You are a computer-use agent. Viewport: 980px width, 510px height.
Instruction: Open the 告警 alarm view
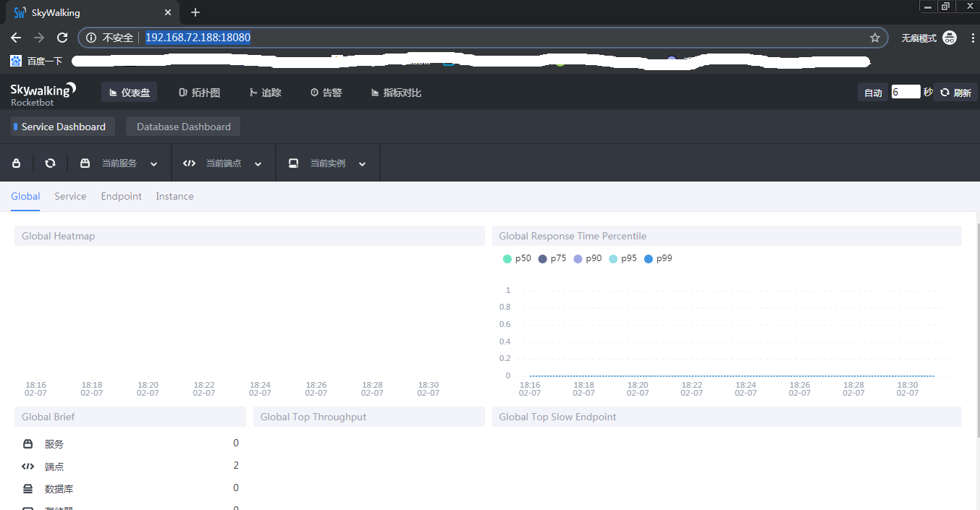(326, 92)
